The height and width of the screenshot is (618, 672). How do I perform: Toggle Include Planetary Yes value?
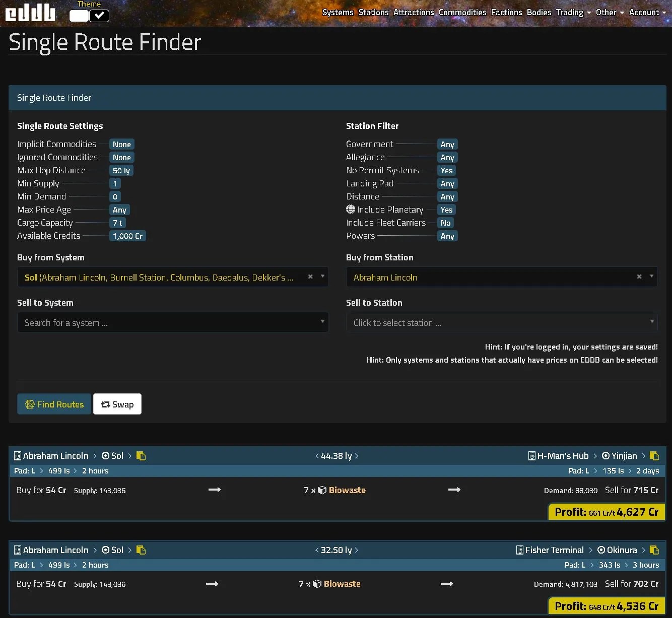446,210
